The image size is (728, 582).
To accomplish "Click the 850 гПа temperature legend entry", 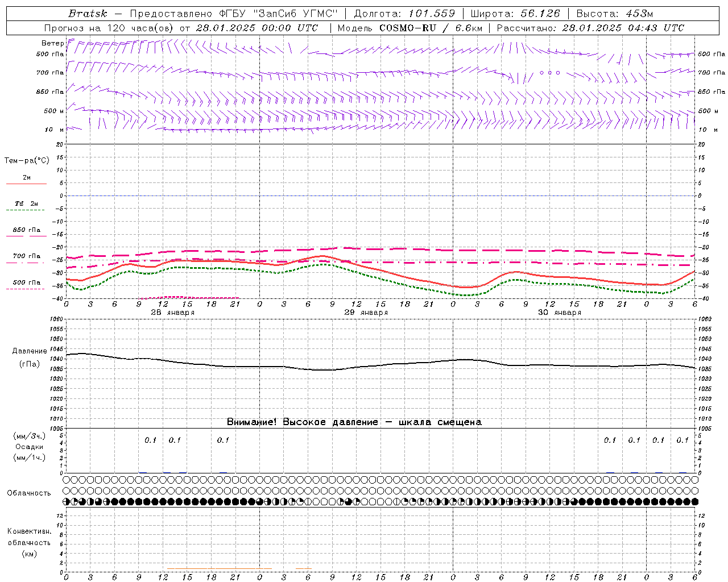I will 27,230.
